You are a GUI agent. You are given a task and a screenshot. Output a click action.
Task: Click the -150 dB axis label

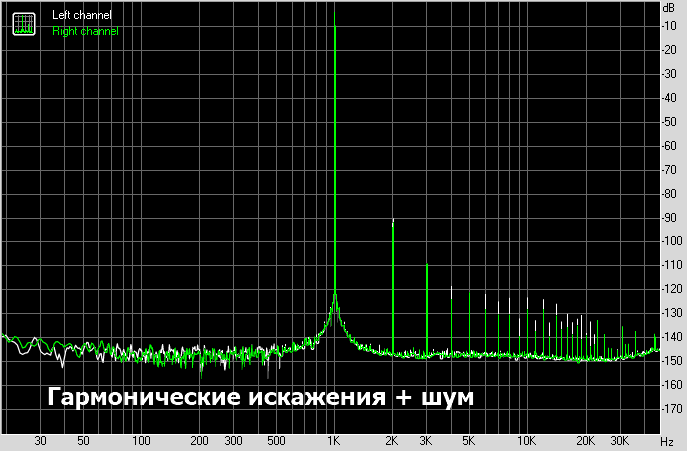672,361
